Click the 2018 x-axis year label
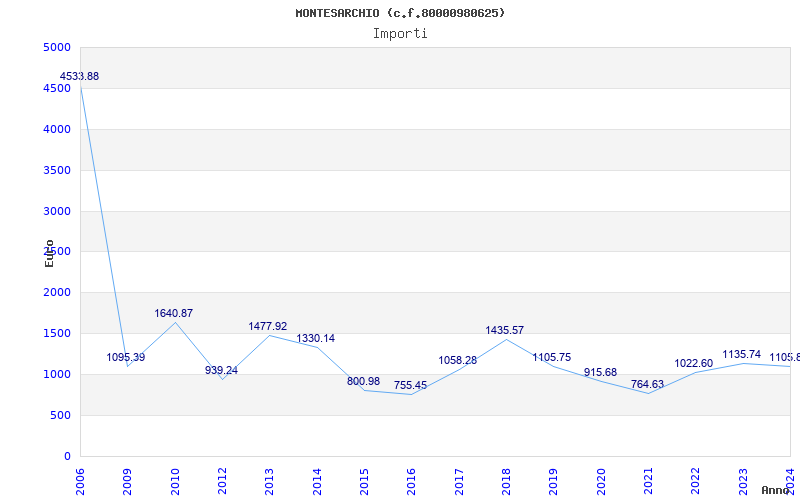The height and width of the screenshot is (500, 800). 506,481
